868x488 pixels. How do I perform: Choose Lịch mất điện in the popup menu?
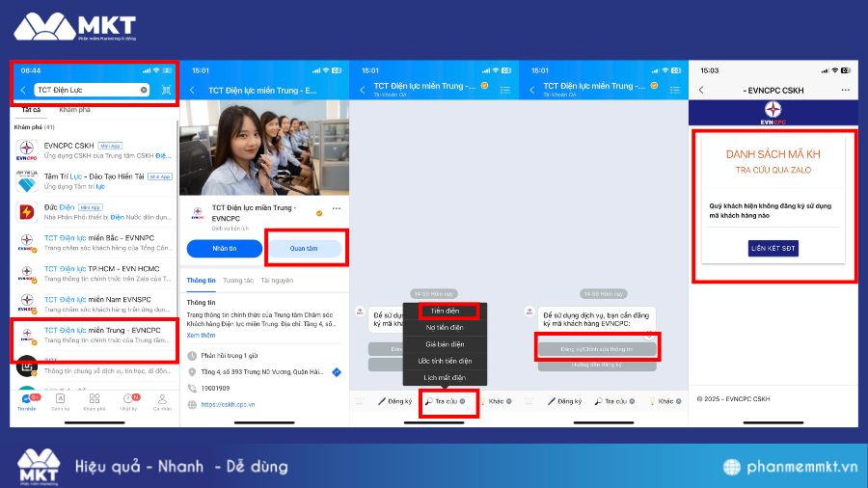(445, 377)
